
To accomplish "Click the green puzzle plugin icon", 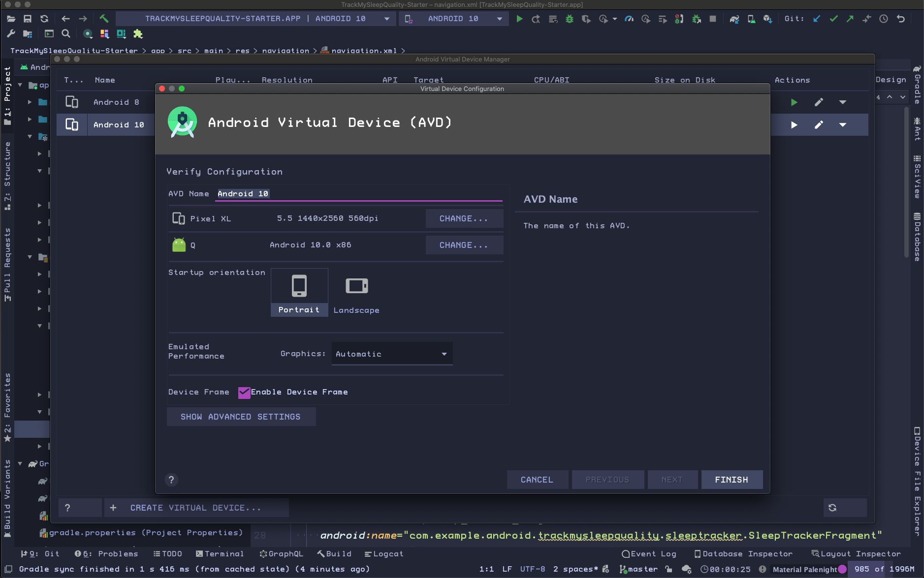I will [138, 33].
